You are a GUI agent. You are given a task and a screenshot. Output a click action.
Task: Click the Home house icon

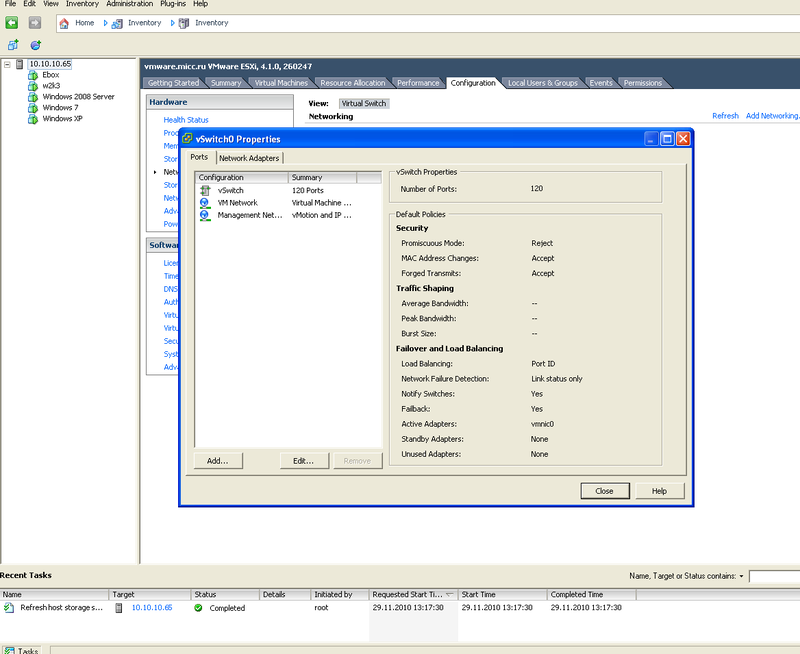point(64,23)
